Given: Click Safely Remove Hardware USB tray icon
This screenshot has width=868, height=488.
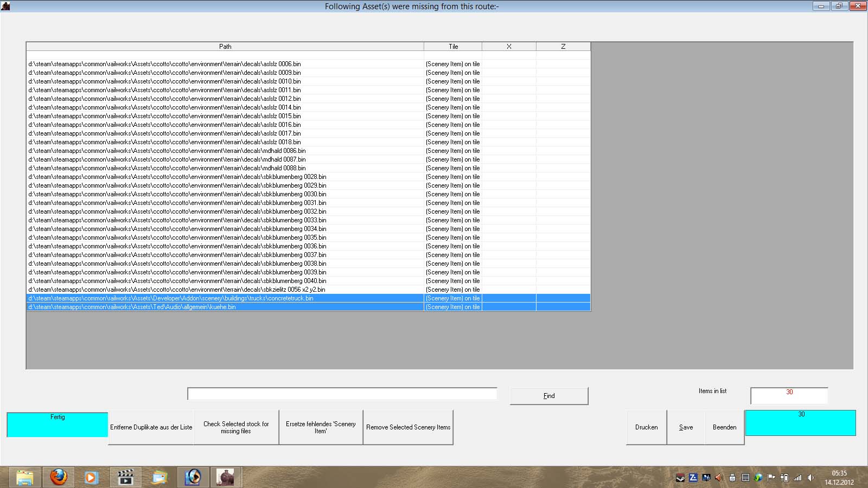Looking at the screenshot, I should point(732,478).
